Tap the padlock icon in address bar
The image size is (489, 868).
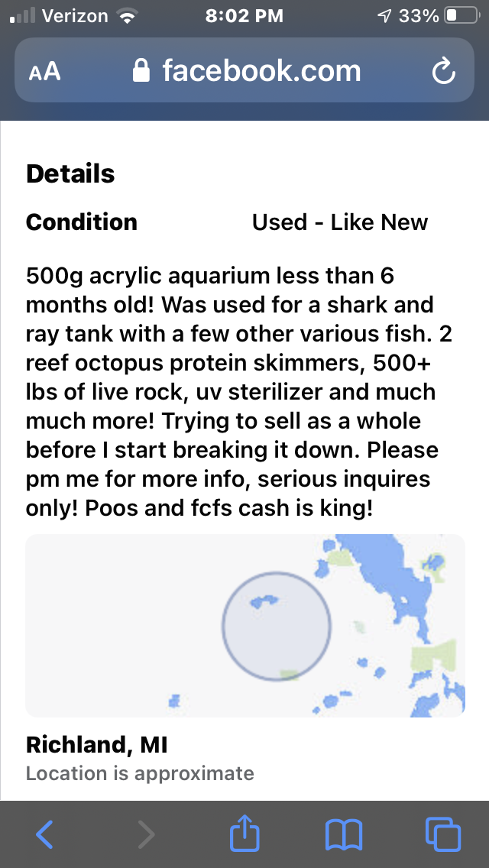(x=141, y=71)
